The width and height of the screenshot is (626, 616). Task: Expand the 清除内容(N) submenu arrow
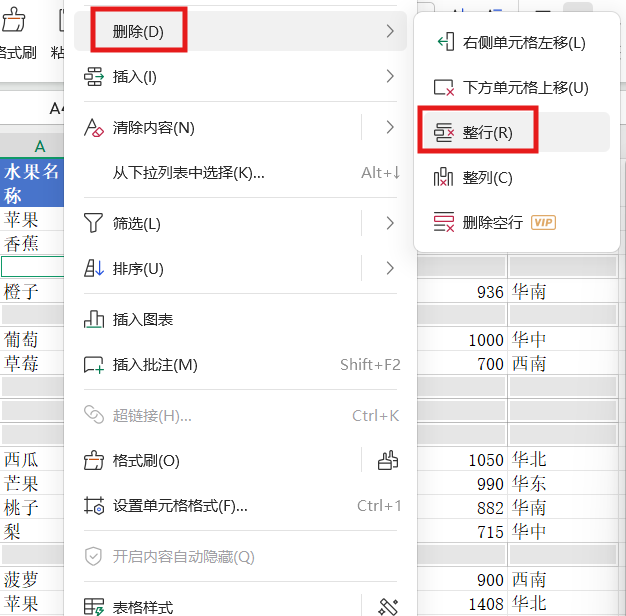tap(390, 127)
